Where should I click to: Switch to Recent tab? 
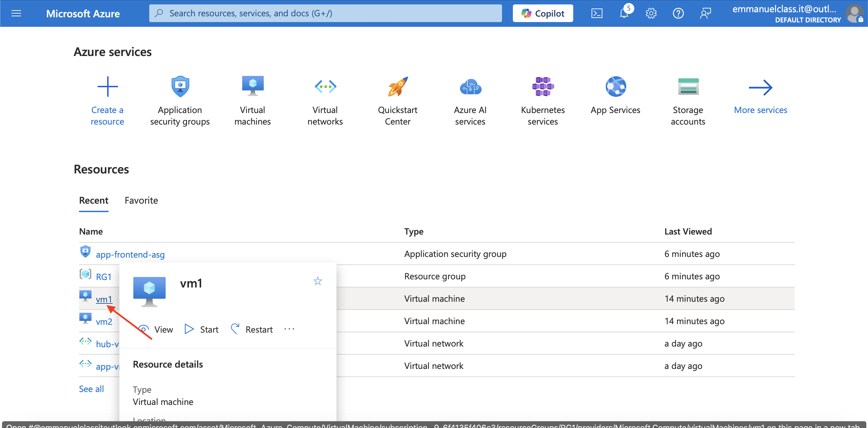click(94, 200)
